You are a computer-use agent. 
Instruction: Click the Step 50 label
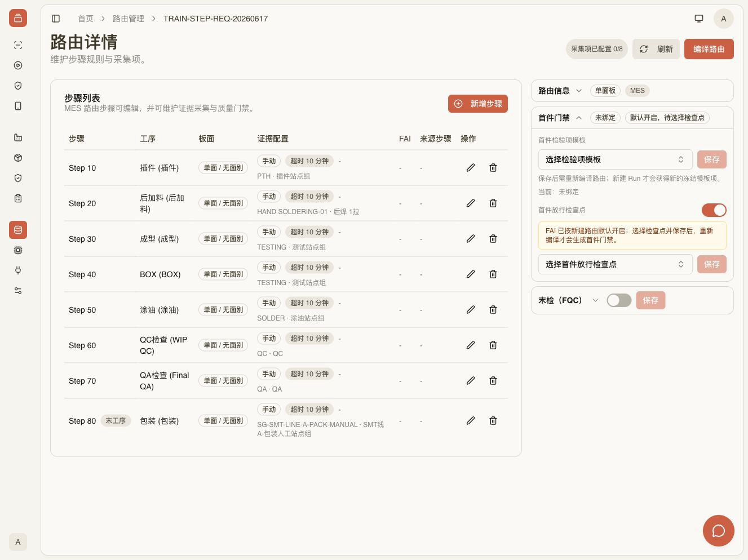pyautogui.click(x=82, y=310)
